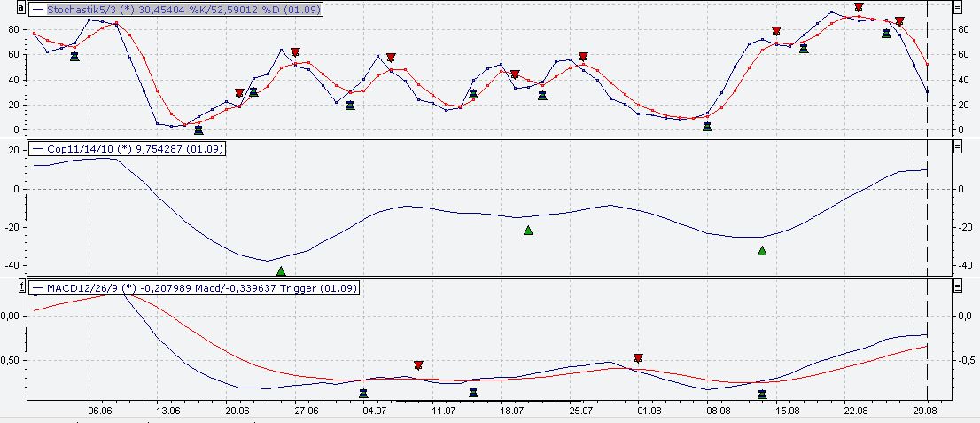Image resolution: width=980 pixels, height=423 pixels.
Task: Click Stochastik red sell marker near 27.08
Action: pos(899,21)
